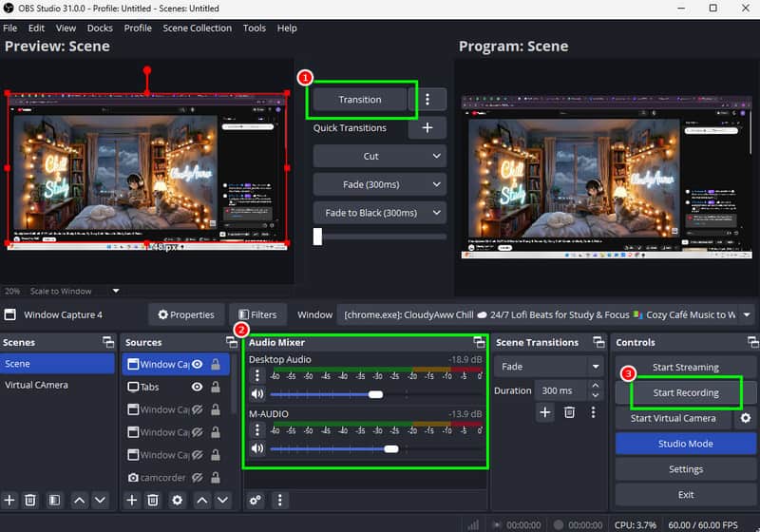Viewport: 760px width, 532px height.
Task: Click the Transition button
Action: [x=360, y=100]
